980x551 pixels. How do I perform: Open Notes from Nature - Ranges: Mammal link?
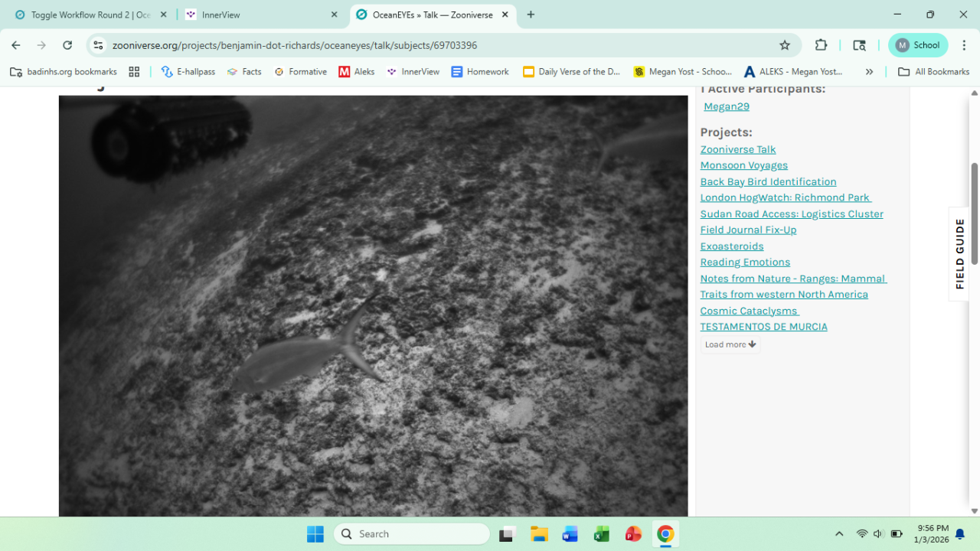click(793, 286)
